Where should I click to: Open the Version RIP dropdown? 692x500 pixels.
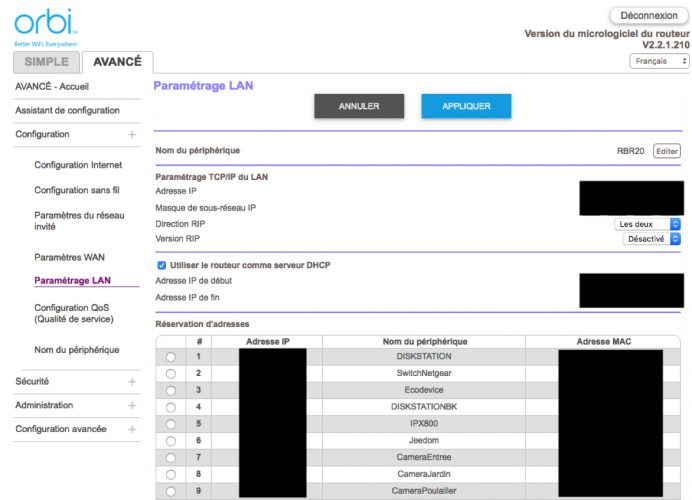[651, 239]
